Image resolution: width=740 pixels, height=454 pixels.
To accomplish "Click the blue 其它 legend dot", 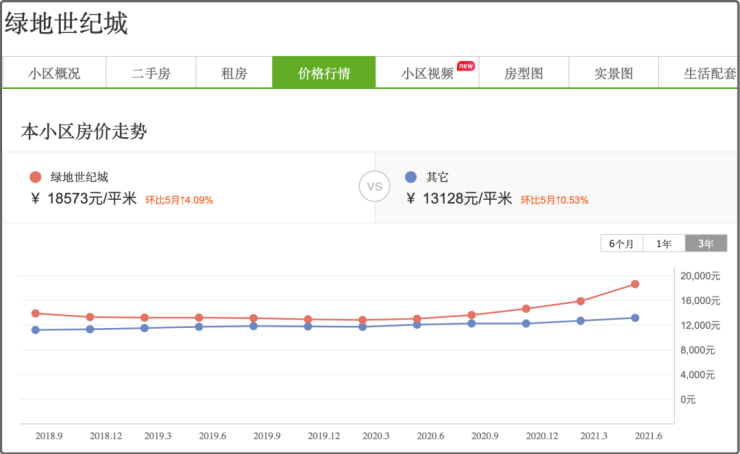I will 410,177.
